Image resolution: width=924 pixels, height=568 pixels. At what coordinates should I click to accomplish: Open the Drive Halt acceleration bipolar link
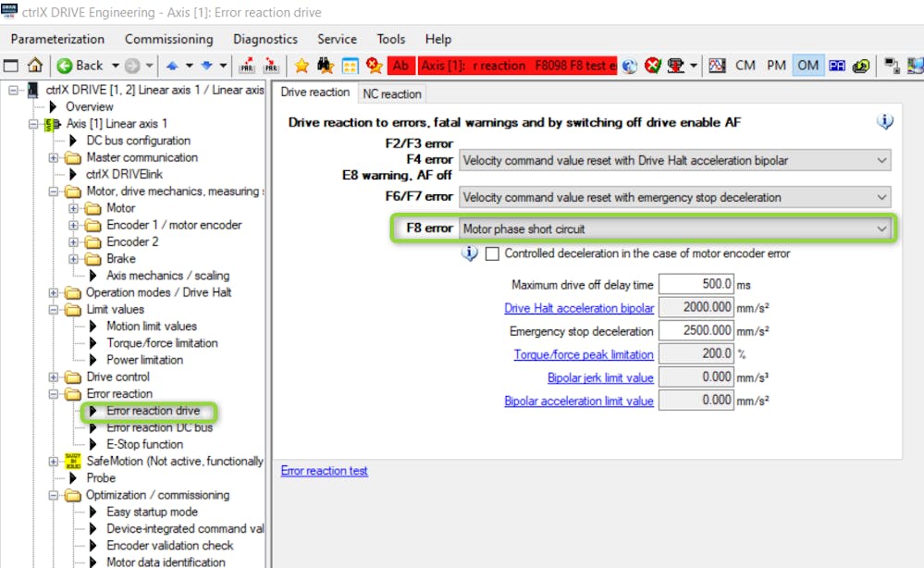pyautogui.click(x=579, y=308)
